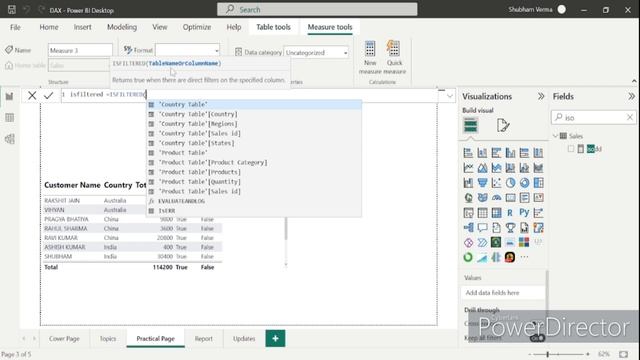Go to the Cover Page tab
The image size is (640, 360).
pos(64,339)
